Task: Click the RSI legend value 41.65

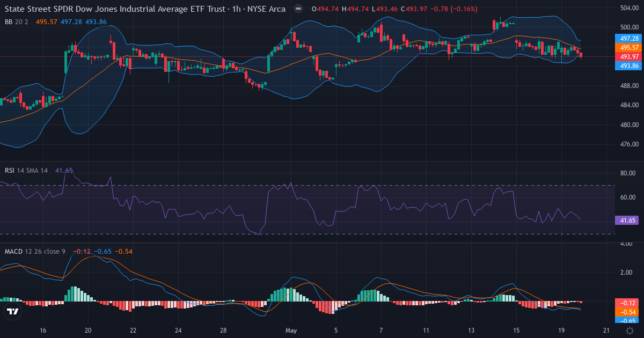Action: click(x=64, y=170)
